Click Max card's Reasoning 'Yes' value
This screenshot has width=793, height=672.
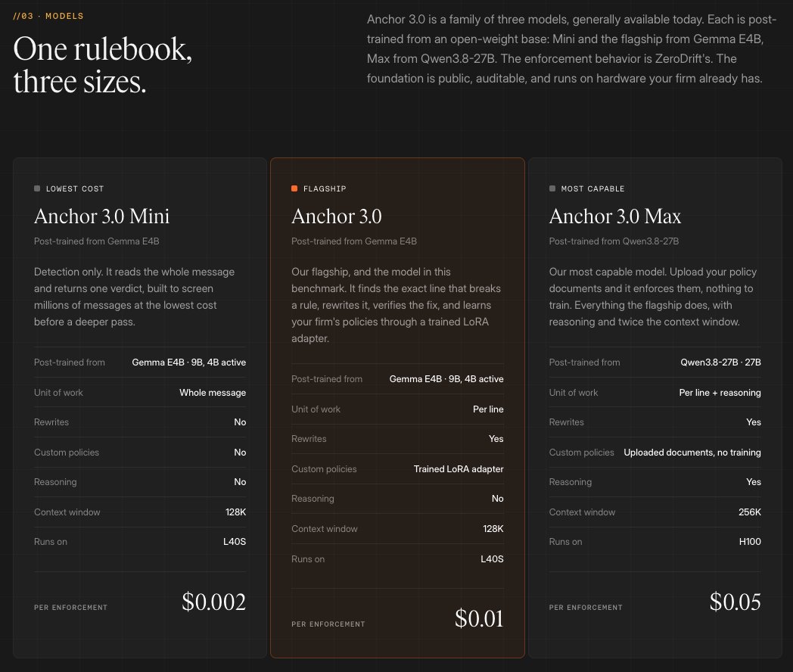754,482
